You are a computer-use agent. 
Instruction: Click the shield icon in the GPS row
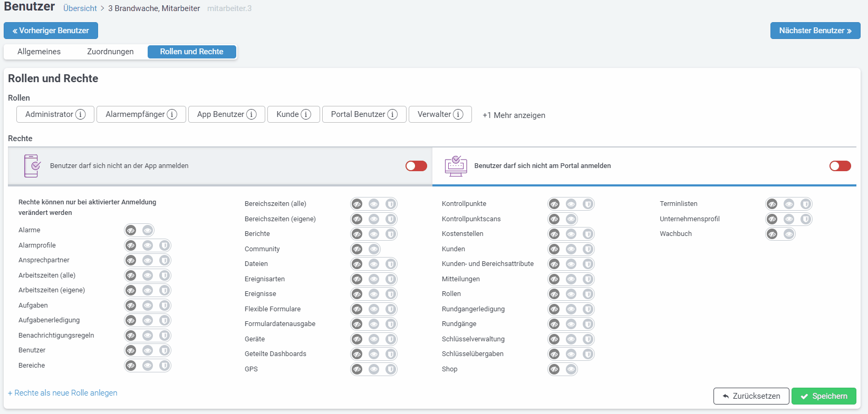click(391, 369)
